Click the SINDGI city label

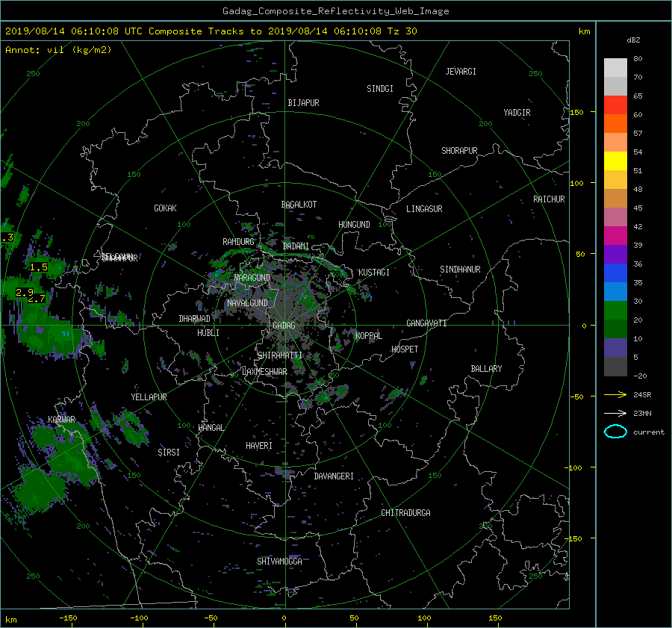click(380, 89)
